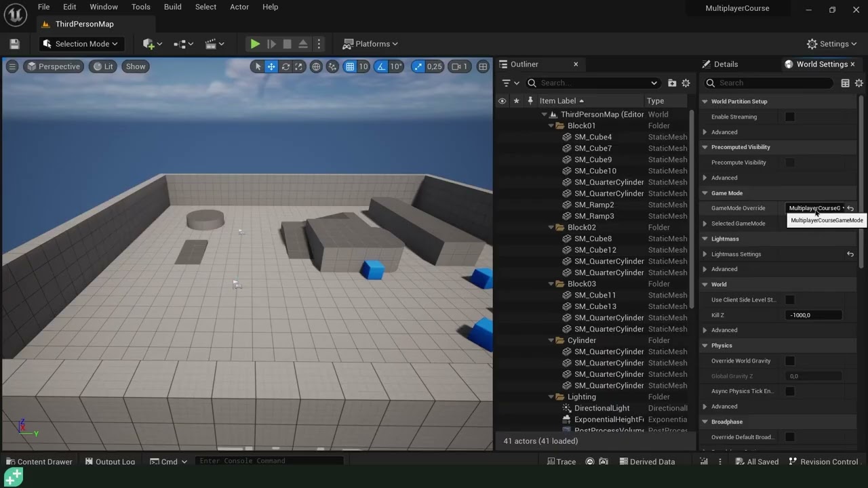Change the Lit view mode button
Screen dimensions: 868x488
(103, 66)
